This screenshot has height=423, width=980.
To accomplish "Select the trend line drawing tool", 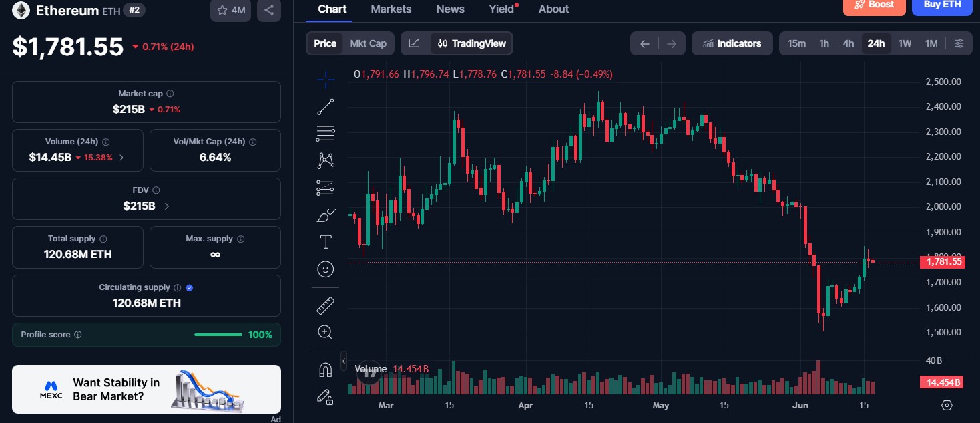I will click(x=326, y=106).
